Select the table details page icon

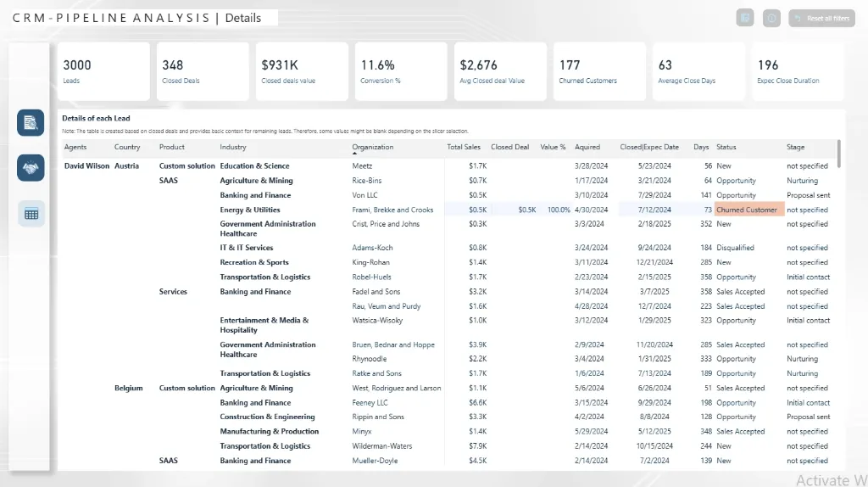31,214
